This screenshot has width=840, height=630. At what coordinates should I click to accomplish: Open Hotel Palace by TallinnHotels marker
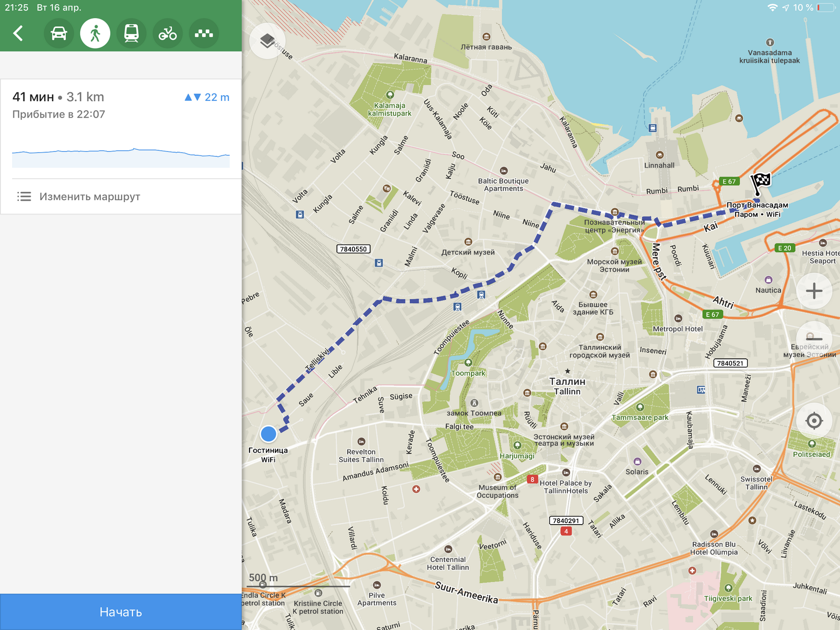(566, 473)
